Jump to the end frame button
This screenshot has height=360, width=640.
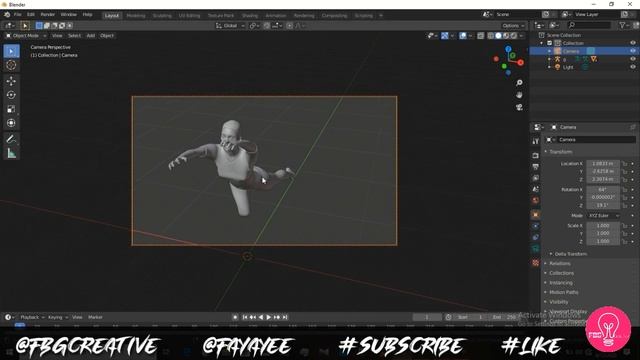[x=285, y=317]
